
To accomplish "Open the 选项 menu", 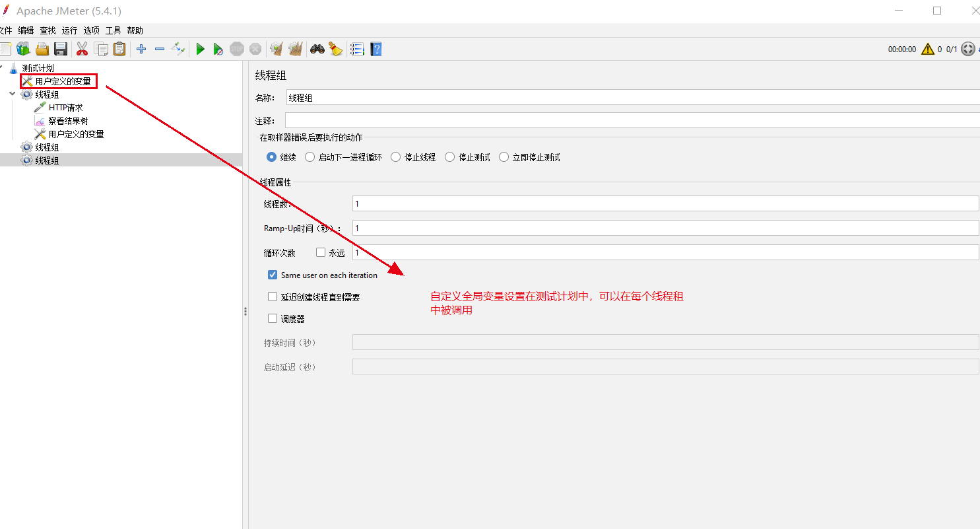I will pos(91,30).
